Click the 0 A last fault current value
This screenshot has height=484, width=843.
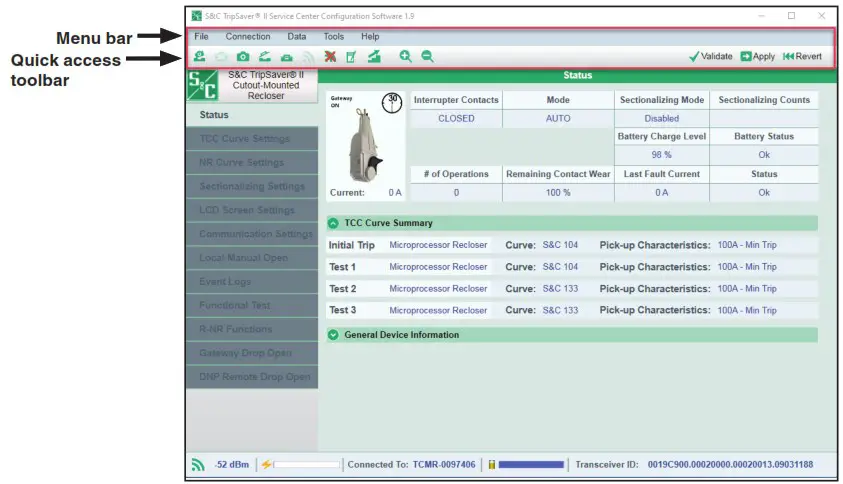point(662,193)
